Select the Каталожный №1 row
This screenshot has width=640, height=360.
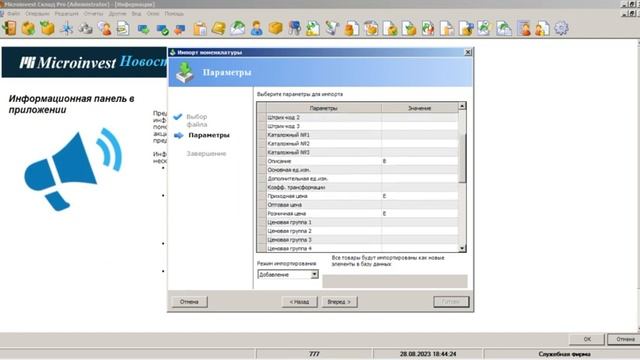tap(362, 135)
